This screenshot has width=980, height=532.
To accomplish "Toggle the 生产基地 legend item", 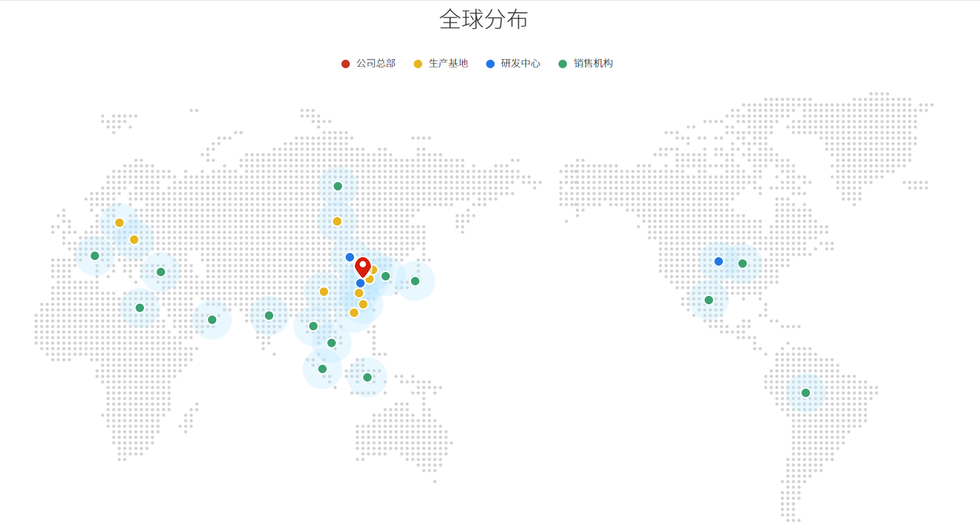I will 441,63.
